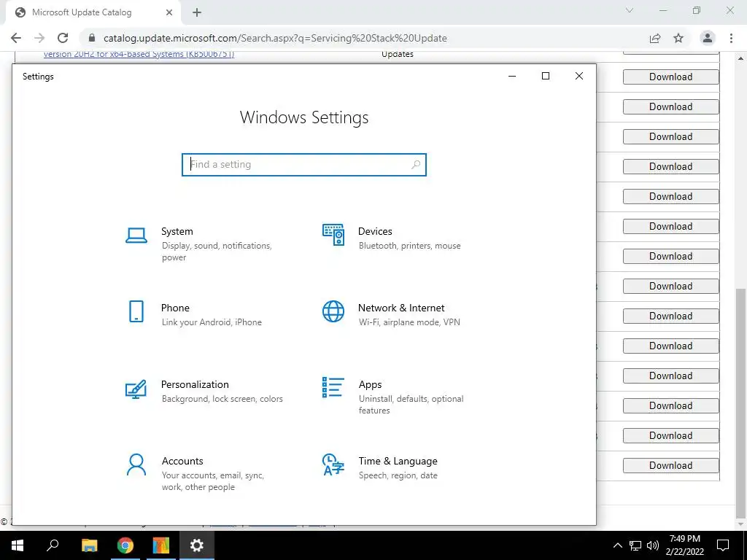Click the search magnifier in Find a setting

click(x=415, y=164)
